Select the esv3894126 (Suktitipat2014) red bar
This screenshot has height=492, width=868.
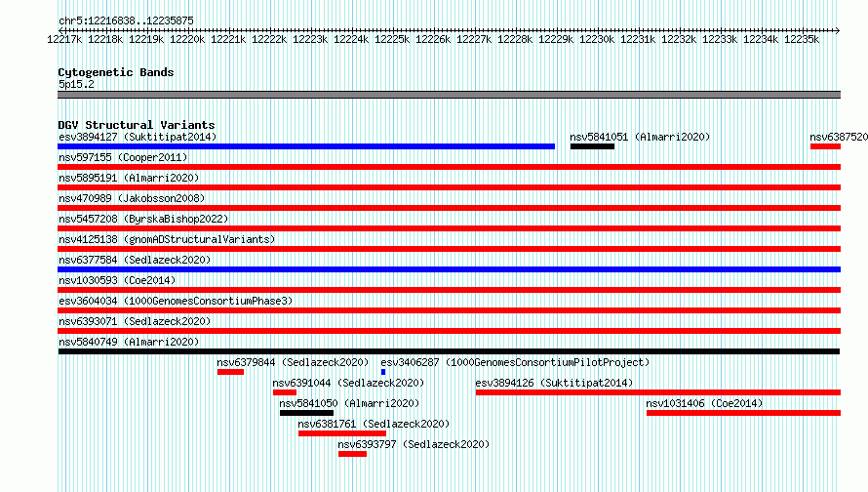pos(658,392)
